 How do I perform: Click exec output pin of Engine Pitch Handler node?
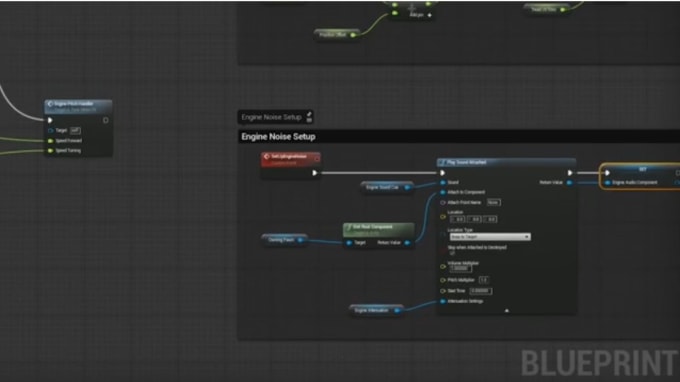105,120
